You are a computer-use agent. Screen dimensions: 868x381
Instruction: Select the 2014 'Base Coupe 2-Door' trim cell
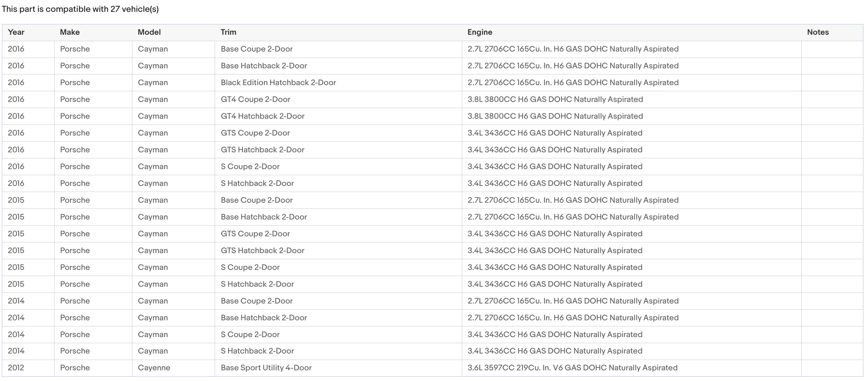tap(338, 301)
